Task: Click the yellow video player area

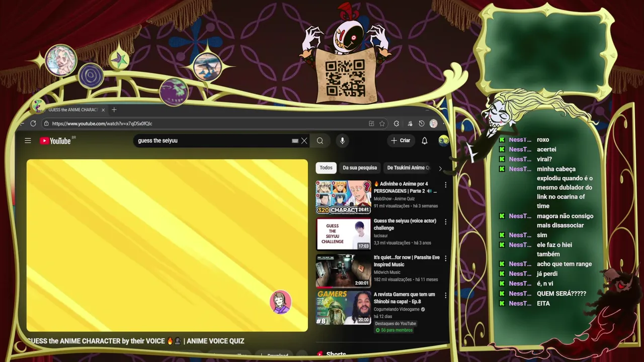Action: click(x=167, y=245)
